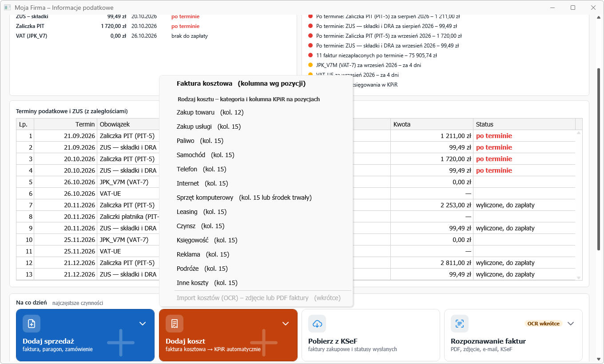Select Samochód cost category

[x=256, y=155]
